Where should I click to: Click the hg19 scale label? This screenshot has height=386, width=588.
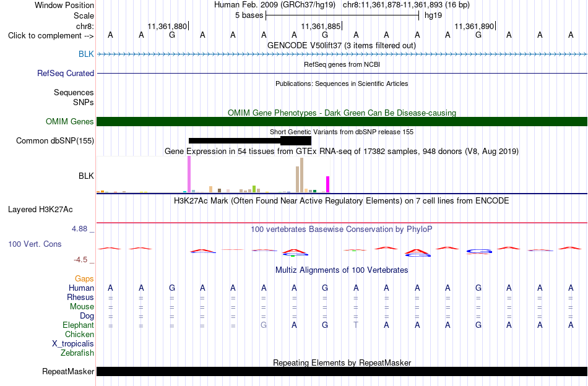[x=433, y=15]
